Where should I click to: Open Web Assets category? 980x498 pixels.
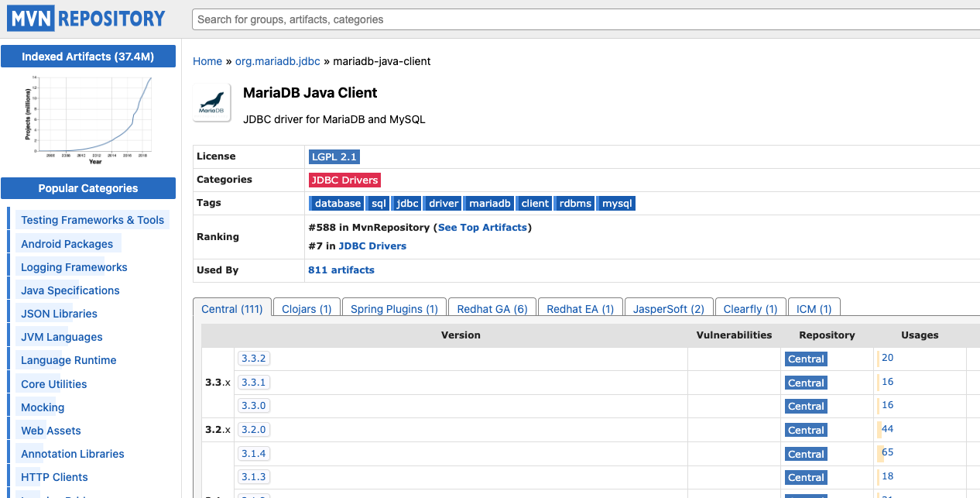pos(51,431)
